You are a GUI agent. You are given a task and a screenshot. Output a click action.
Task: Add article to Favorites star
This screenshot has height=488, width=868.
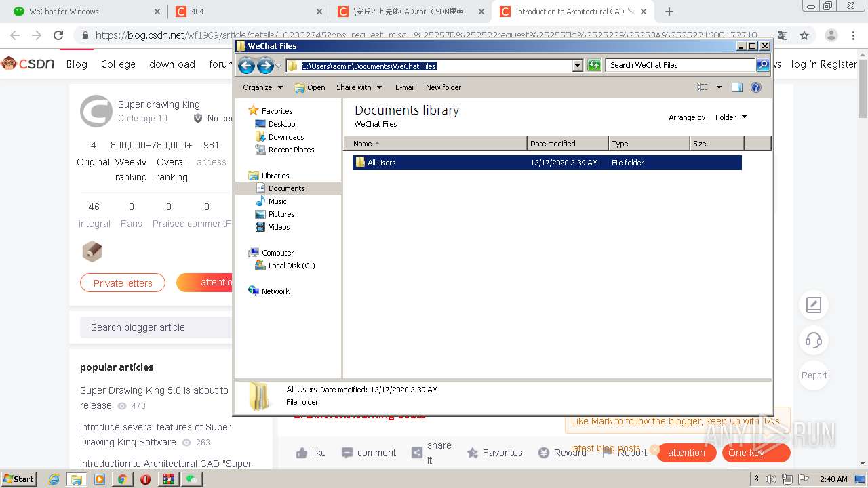(x=495, y=453)
